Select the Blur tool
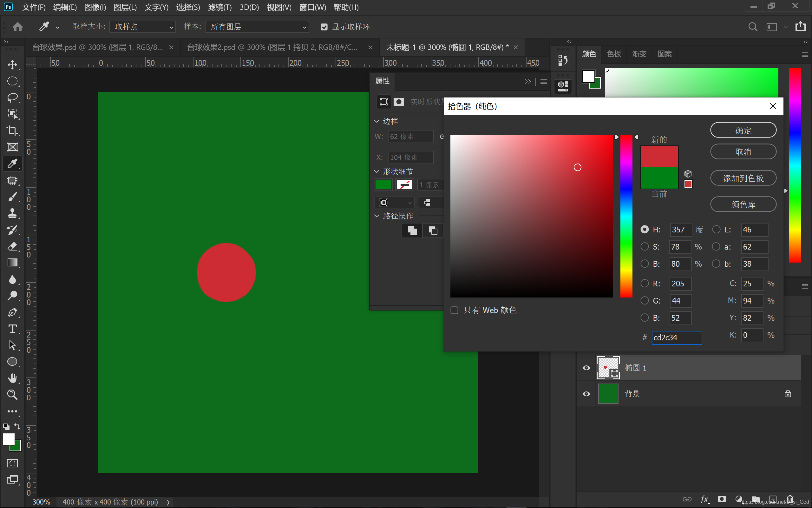 (12, 279)
